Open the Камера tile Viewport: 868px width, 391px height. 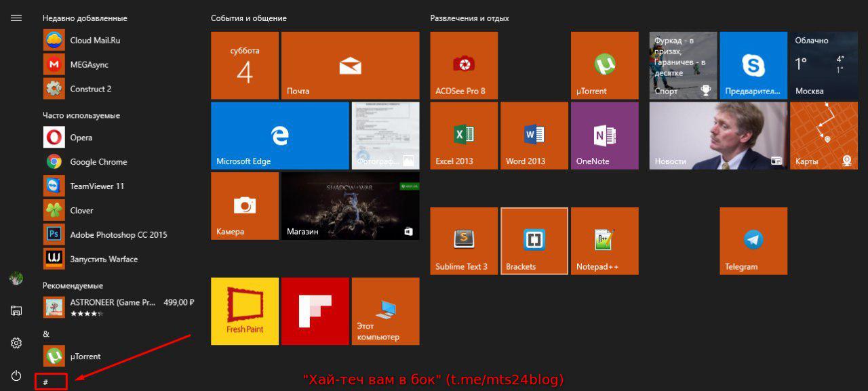click(x=245, y=206)
